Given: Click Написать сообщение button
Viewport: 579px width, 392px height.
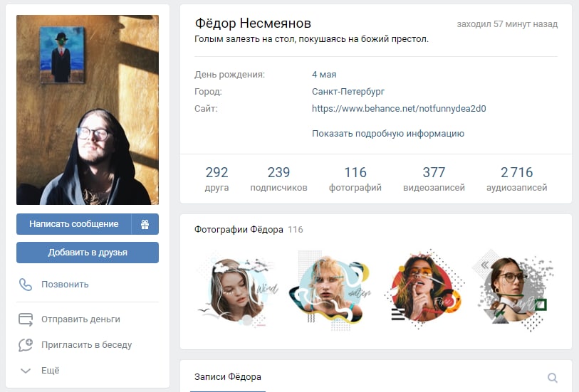Looking at the screenshot, I should pyautogui.click(x=74, y=224).
